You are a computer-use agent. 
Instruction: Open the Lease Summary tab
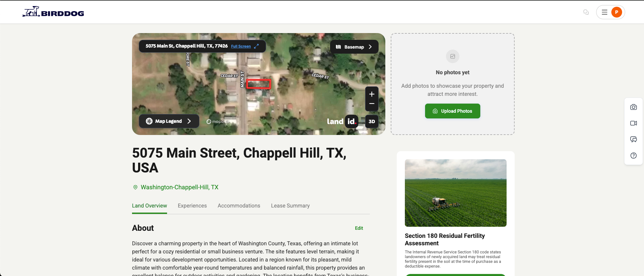point(290,206)
